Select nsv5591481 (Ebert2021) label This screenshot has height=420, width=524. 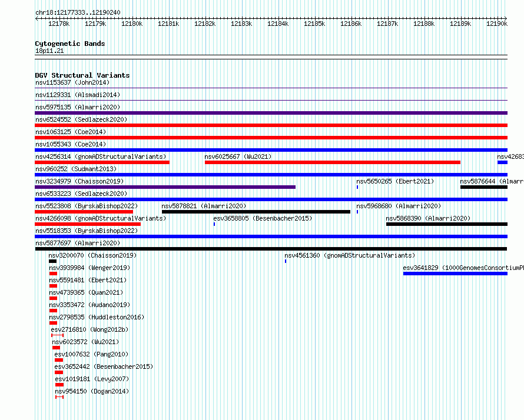pyautogui.click(x=88, y=280)
